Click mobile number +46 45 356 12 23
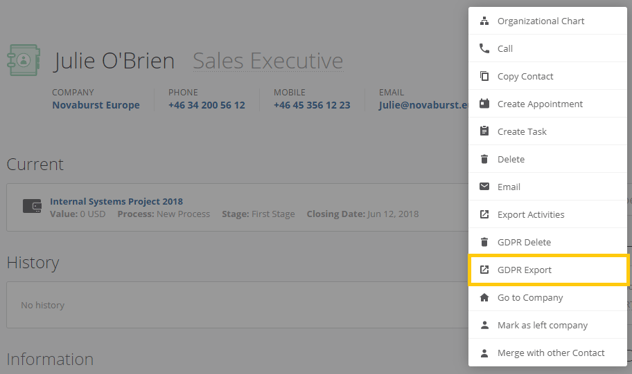632x374 pixels. (312, 105)
